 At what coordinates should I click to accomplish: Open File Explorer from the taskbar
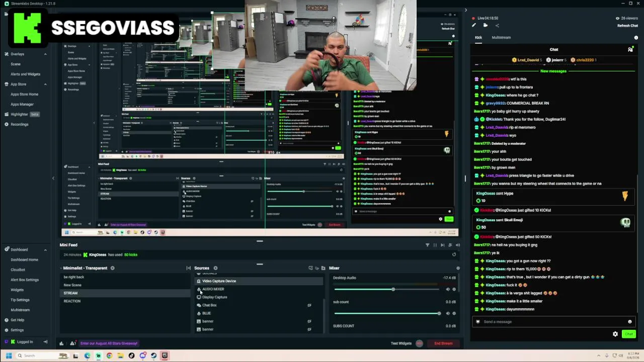coord(120,355)
